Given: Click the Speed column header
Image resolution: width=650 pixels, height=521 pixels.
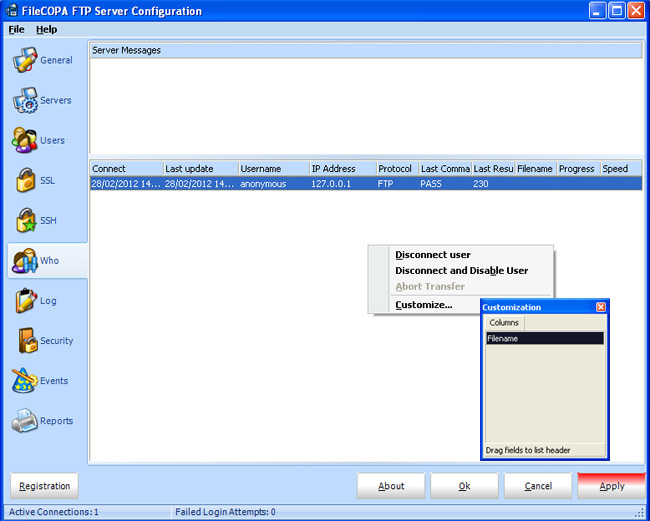Looking at the screenshot, I should (621, 169).
